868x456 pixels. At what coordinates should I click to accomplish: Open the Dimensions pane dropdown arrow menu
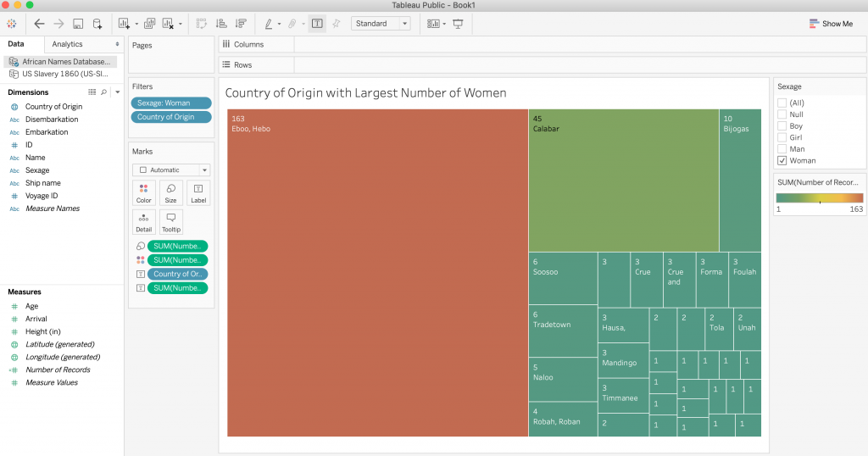coord(118,92)
